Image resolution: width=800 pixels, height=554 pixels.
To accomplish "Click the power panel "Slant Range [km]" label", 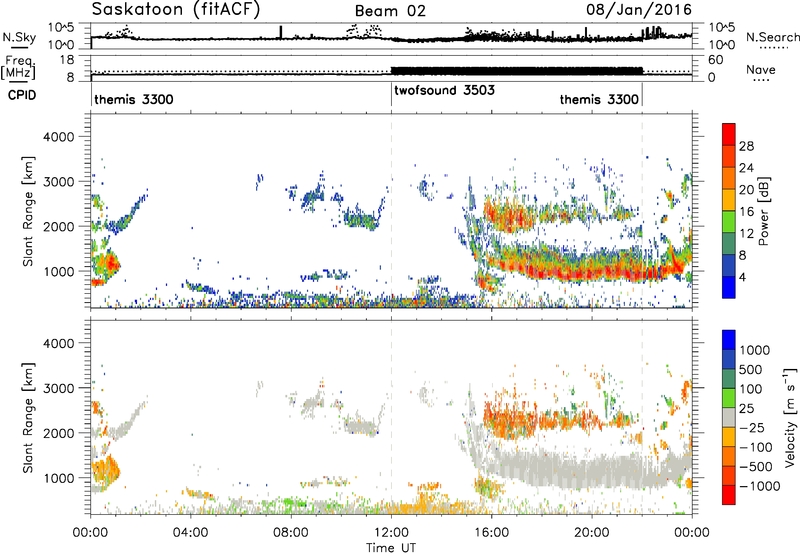I will point(28,211).
